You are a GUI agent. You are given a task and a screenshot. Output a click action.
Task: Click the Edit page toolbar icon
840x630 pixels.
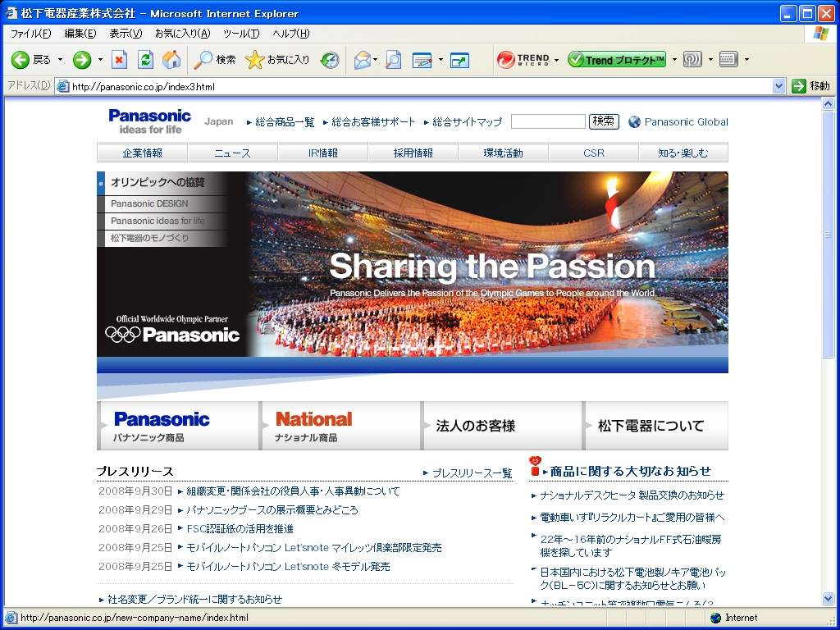422,59
